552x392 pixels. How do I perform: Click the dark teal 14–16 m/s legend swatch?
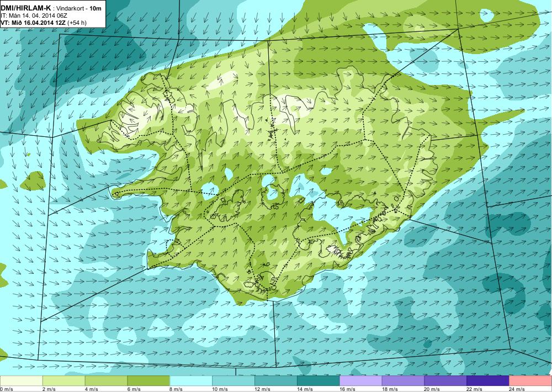tap(319, 381)
